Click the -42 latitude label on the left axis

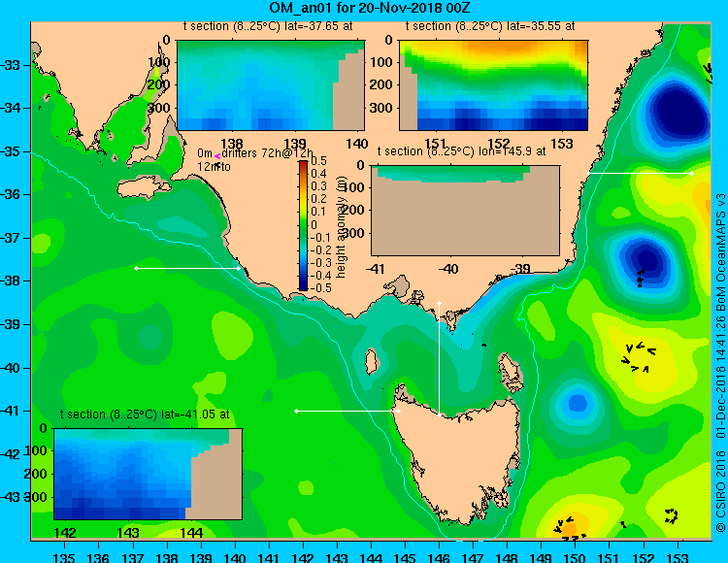click(11, 454)
